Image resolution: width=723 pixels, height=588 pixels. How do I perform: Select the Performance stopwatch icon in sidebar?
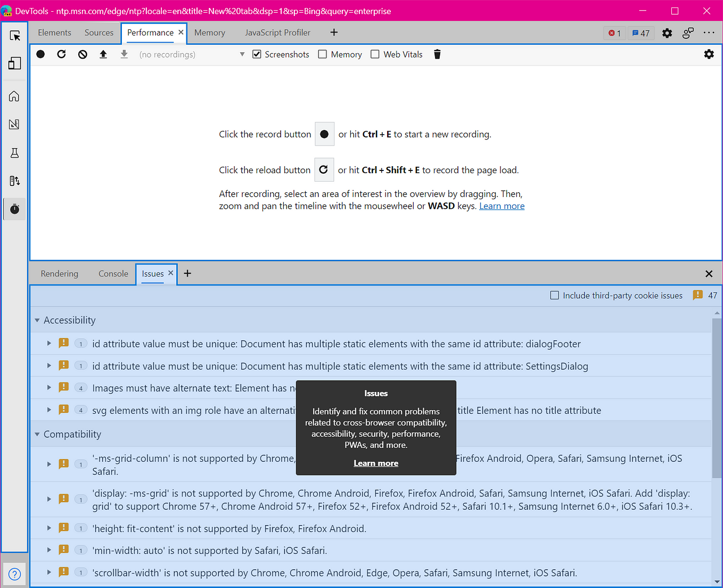pos(14,209)
